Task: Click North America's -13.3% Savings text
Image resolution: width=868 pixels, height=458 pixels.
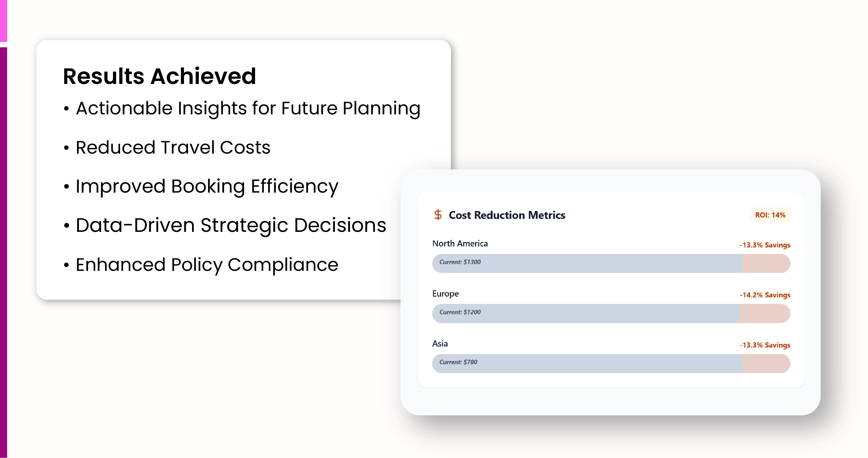Action: coord(765,245)
